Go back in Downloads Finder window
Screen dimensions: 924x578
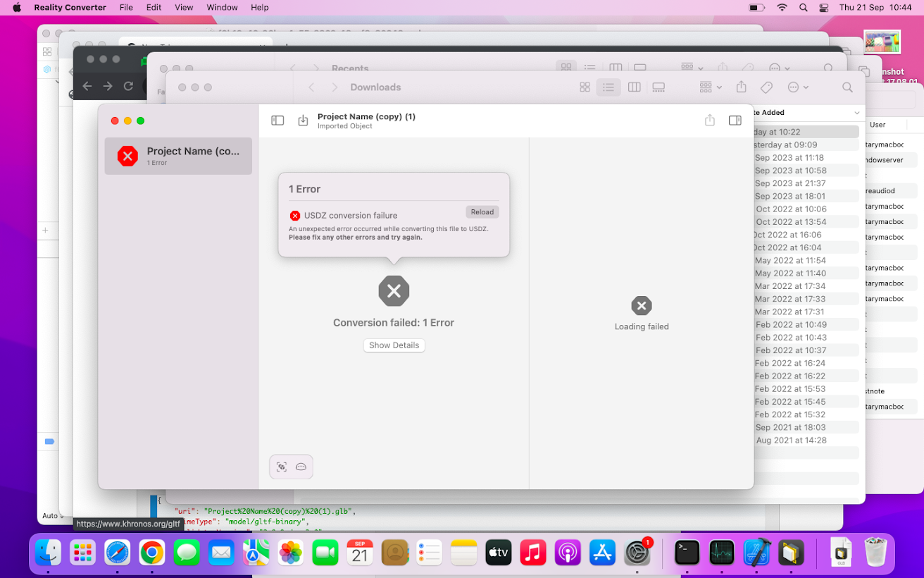click(x=312, y=87)
